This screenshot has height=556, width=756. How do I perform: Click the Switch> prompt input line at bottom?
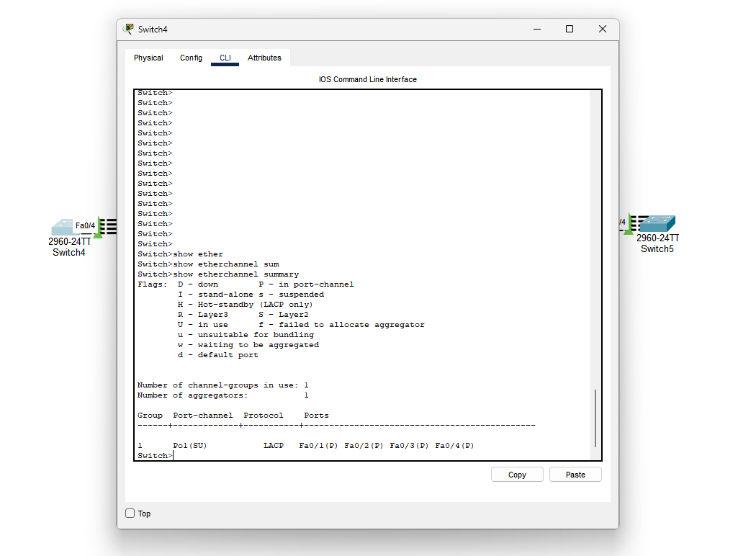(156, 456)
